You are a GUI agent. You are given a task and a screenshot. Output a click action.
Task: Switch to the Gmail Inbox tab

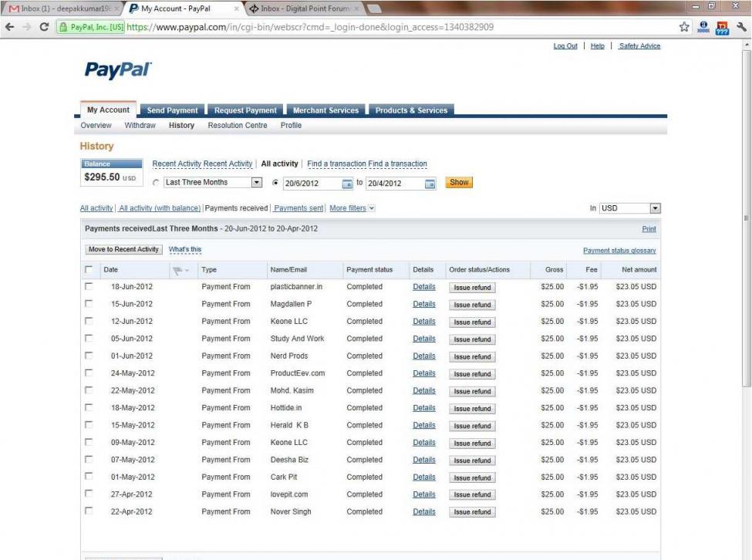tap(62, 8)
